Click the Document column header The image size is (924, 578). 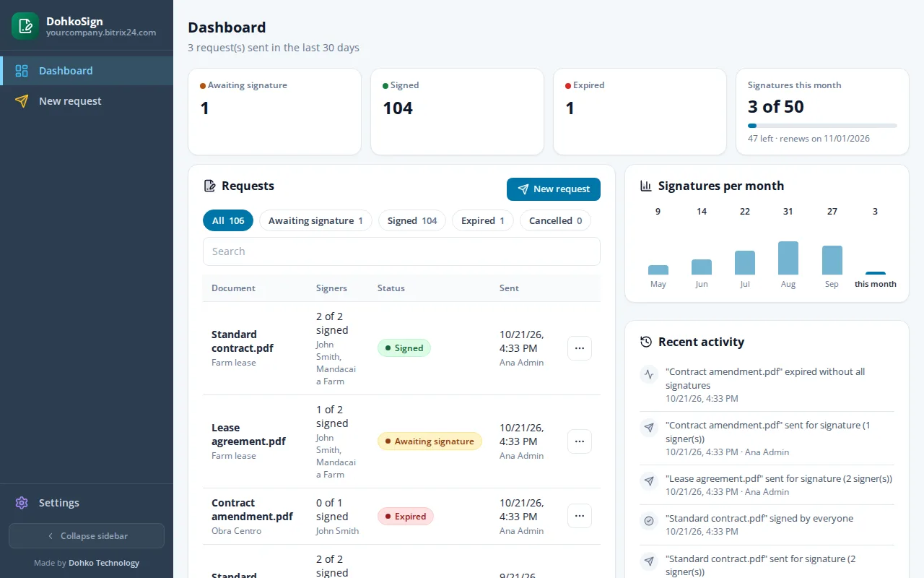pyautogui.click(x=233, y=288)
